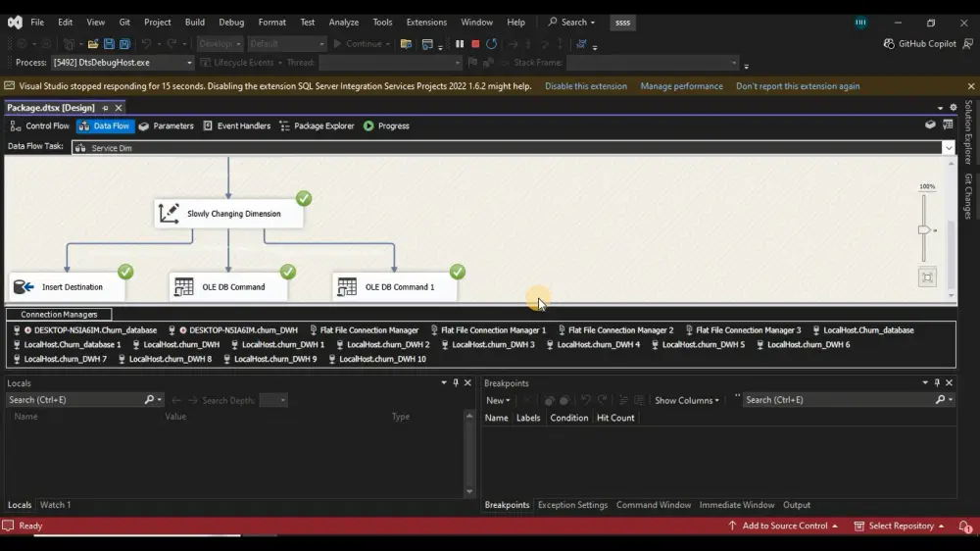Open GitHub Copilot
Image resolution: width=980 pixels, height=551 pixels.
pos(919,44)
